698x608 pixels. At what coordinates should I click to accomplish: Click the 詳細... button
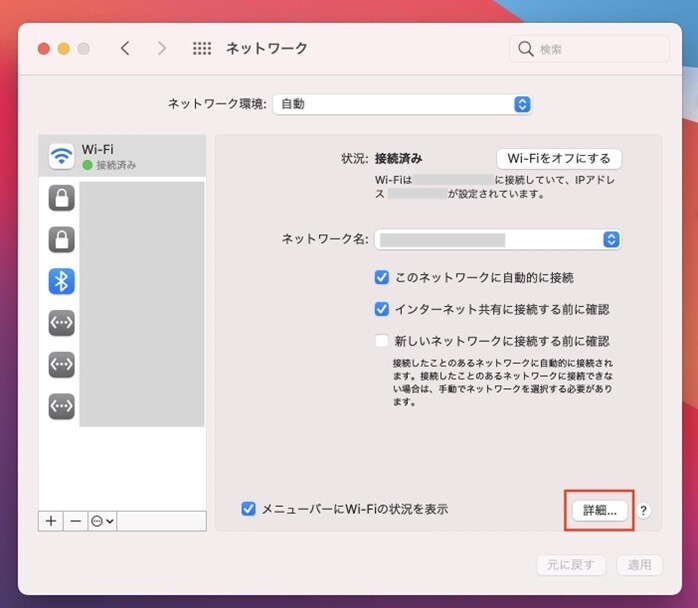click(600, 510)
